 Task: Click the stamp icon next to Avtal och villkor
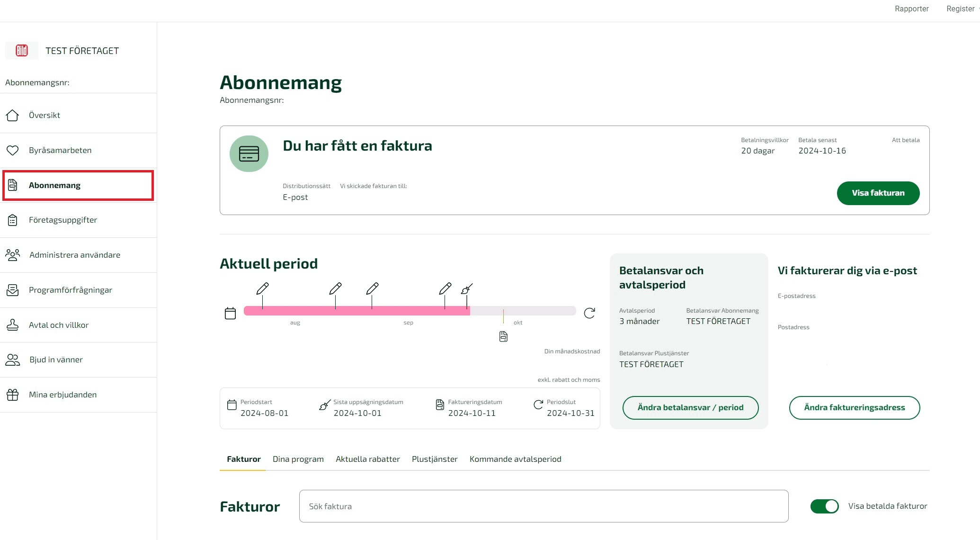pos(12,325)
